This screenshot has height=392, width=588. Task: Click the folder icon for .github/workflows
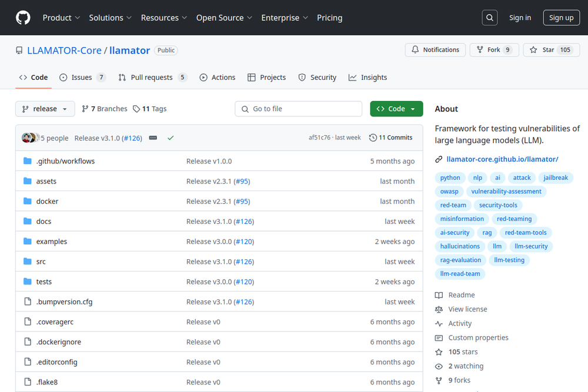pyautogui.click(x=28, y=161)
